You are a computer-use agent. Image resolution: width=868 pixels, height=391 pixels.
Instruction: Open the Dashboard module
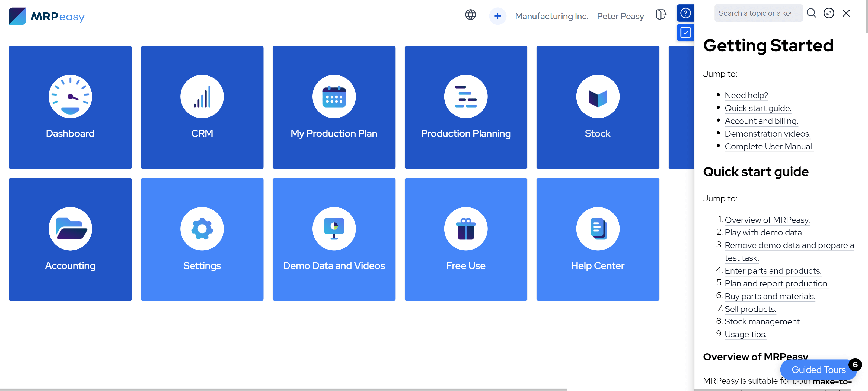pyautogui.click(x=70, y=108)
